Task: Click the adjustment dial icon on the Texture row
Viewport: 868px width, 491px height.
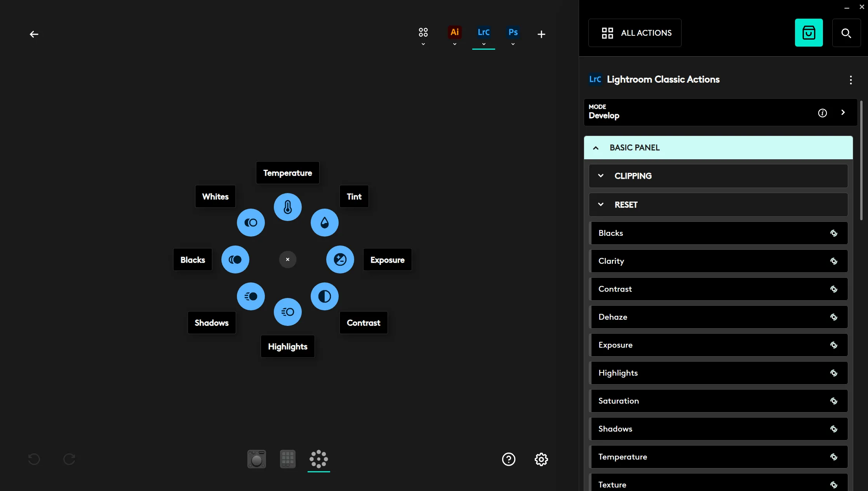Action: [x=834, y=485]
